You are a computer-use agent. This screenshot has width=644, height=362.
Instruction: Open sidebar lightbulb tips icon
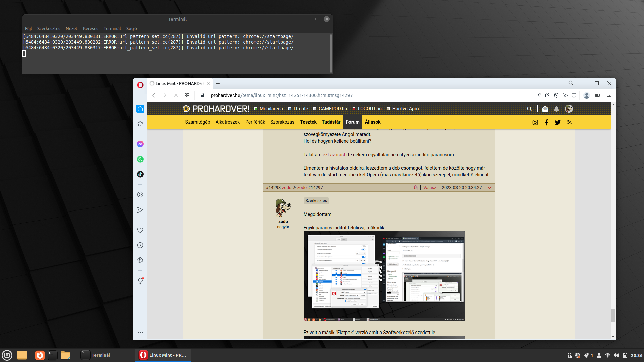pos(140,281)
